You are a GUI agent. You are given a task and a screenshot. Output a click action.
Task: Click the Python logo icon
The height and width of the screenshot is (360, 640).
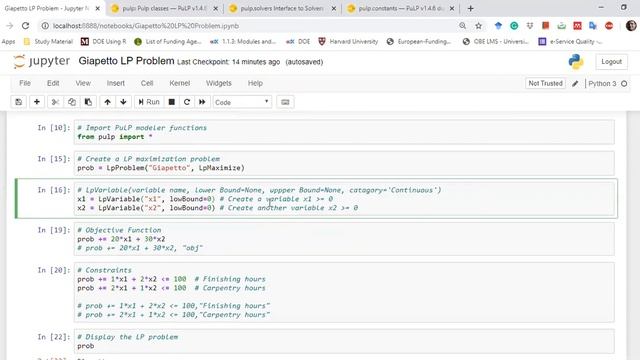576,62
